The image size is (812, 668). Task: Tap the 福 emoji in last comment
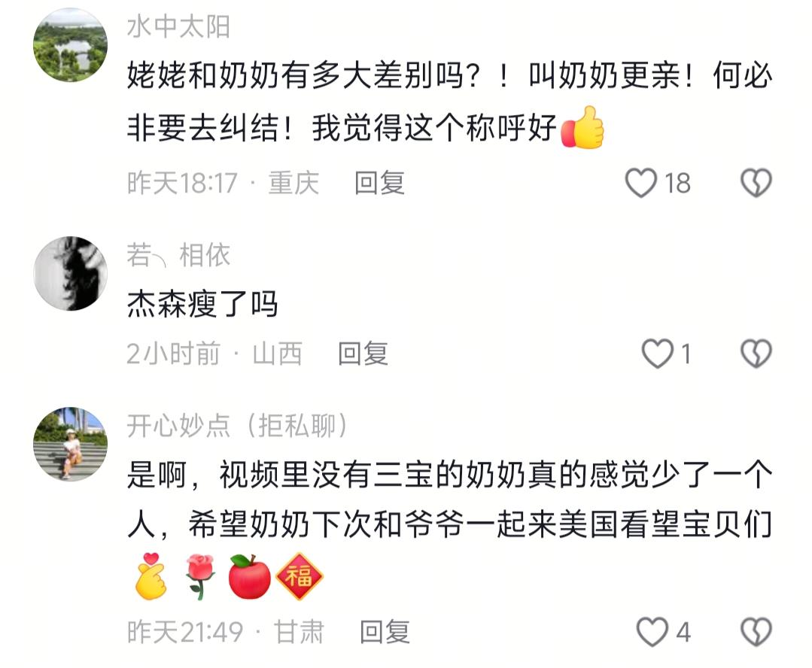click(x=300, y=576)
